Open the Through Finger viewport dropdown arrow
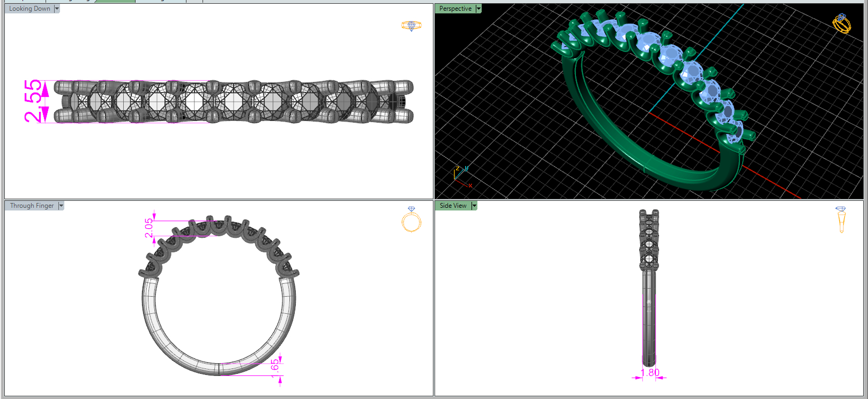Screen dimensions: 868x399 (61, 206)
